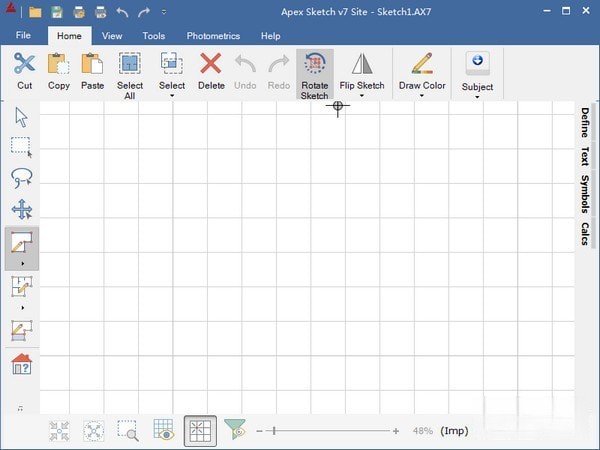
Task: Click the zoom slider handle
Action: click(274, 431)
